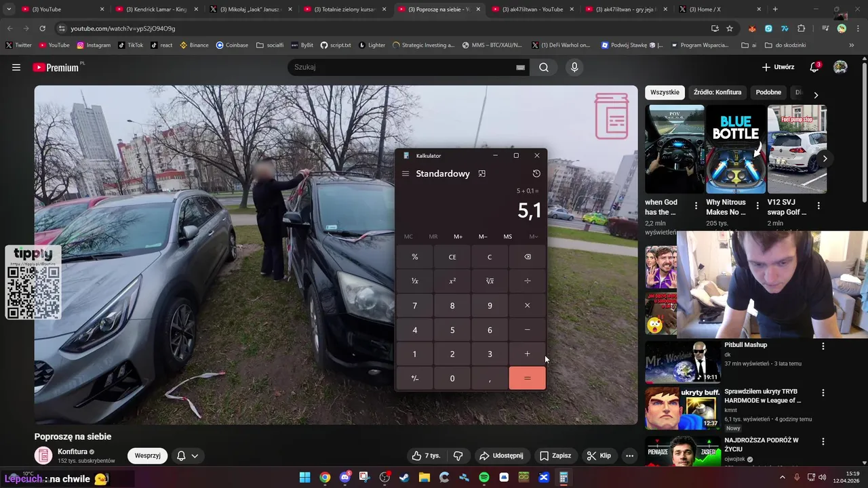Open options for 'Why Nitrous Makes No' short

point(757,205)
